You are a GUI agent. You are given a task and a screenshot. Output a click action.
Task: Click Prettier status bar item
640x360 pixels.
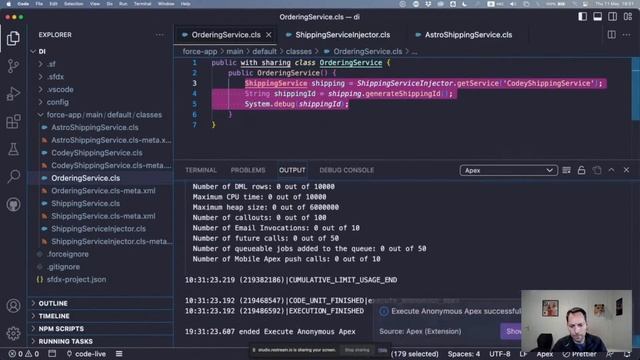point(580,354)
